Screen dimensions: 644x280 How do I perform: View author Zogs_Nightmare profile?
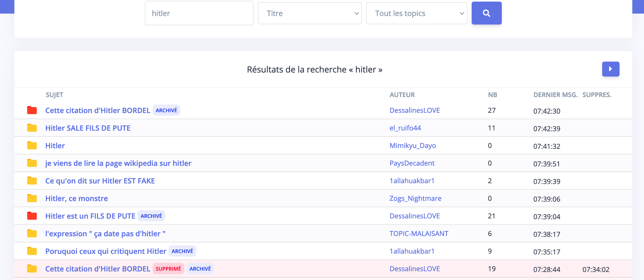(x=415, y=198)
